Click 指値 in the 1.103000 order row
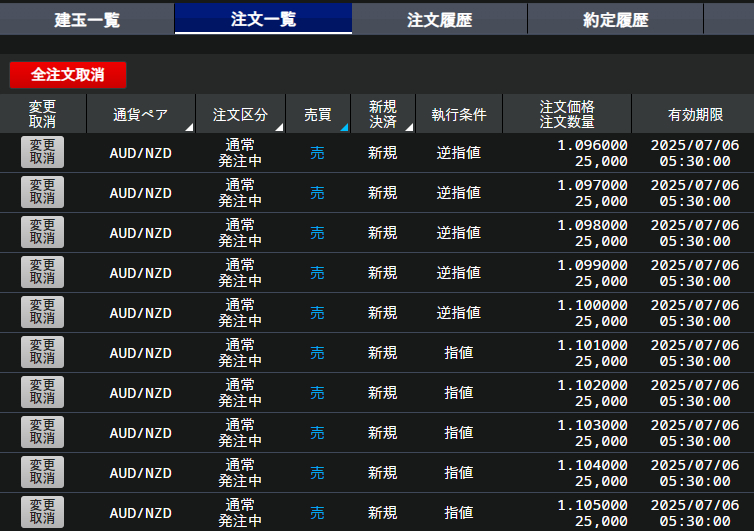754x531 pixels. tap(459, 432)
